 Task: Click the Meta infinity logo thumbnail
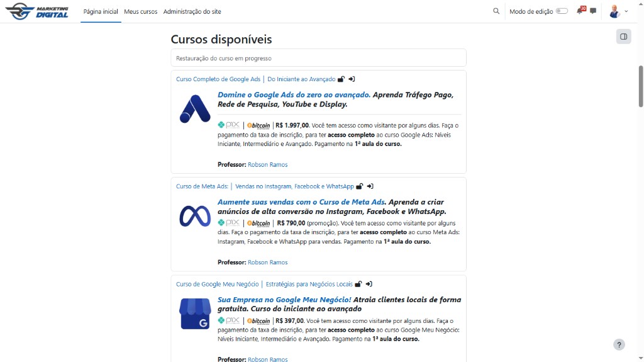195,215
